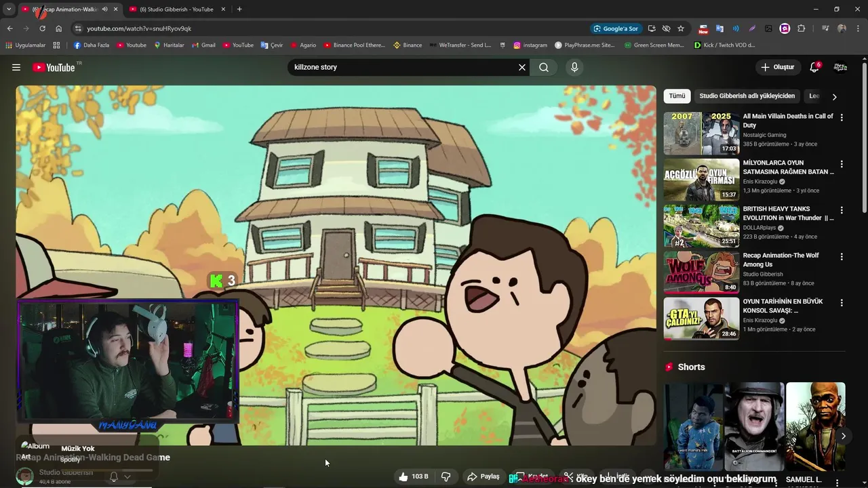The width and height of the screenshot is (868, 488).
Task: Select Studio Gibberish adlı yükleyiciden chip
Action: click(x=747, y=96)
